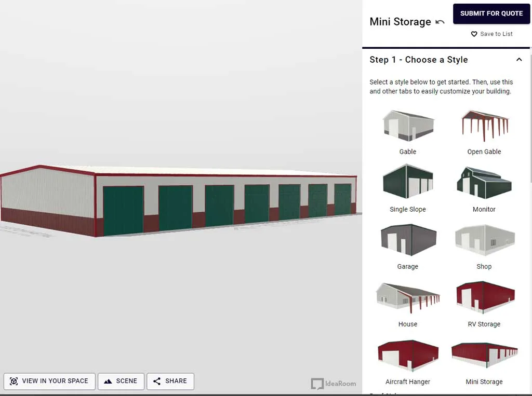
Task: Collapse the Step 1 - Choose a Style section
Action: coord(518,60)
